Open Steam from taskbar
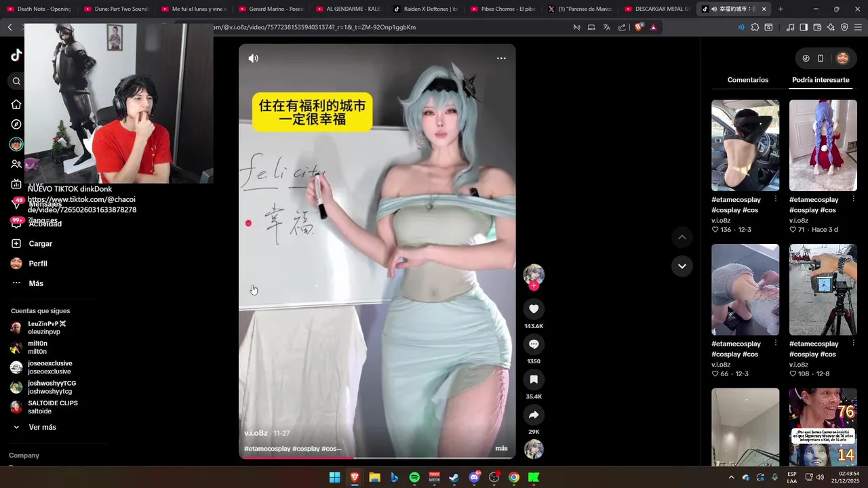The image size is (868, 488). [454, 477]
